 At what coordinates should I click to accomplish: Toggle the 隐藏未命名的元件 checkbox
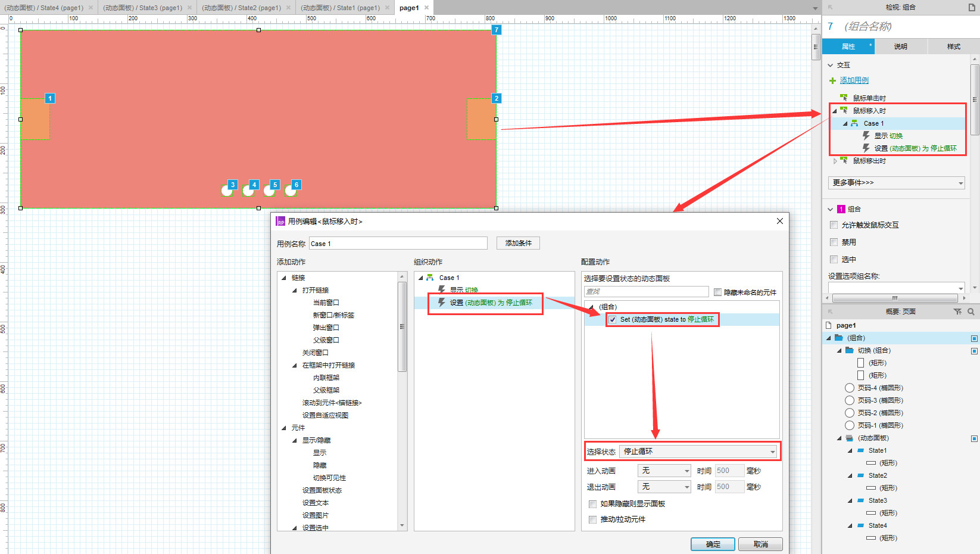[x=717, y=292]
